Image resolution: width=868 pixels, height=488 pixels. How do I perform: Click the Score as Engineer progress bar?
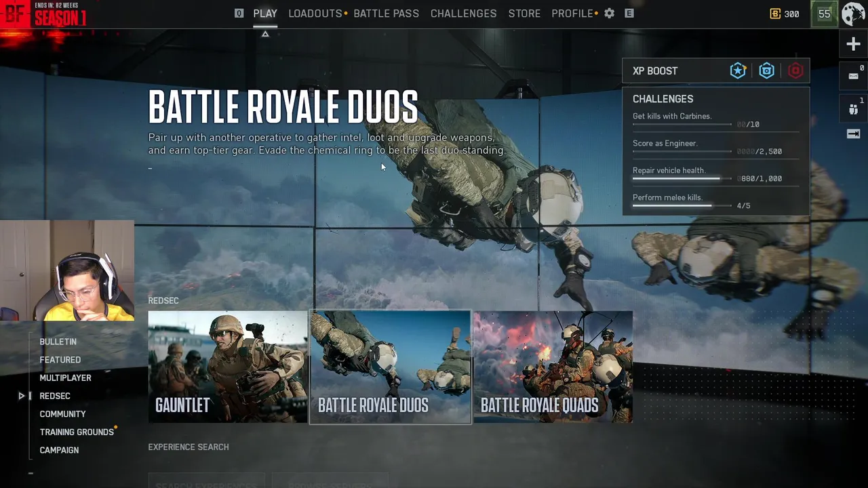tap(682, 152)
